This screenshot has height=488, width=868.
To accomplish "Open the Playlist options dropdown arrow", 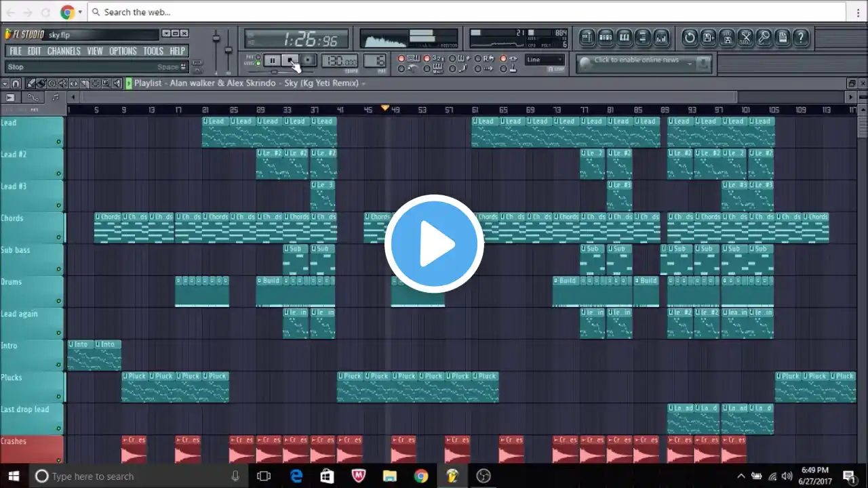I will pyautogui.click(x=5, y=83).
